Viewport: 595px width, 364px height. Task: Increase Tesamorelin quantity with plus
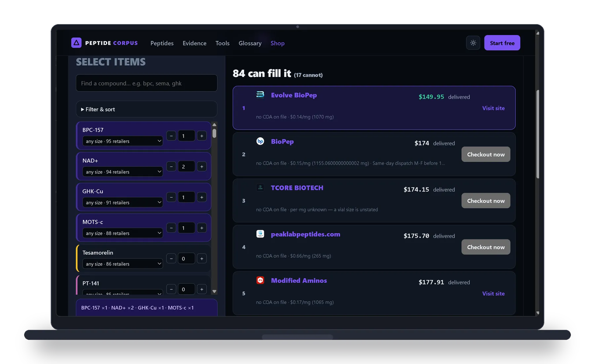pyautogui.click(x=202, y=259)
